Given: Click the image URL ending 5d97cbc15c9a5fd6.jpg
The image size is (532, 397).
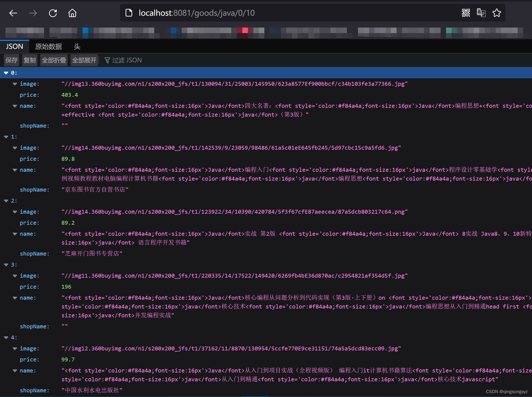Looking at the screenshot, I should 231,148.
